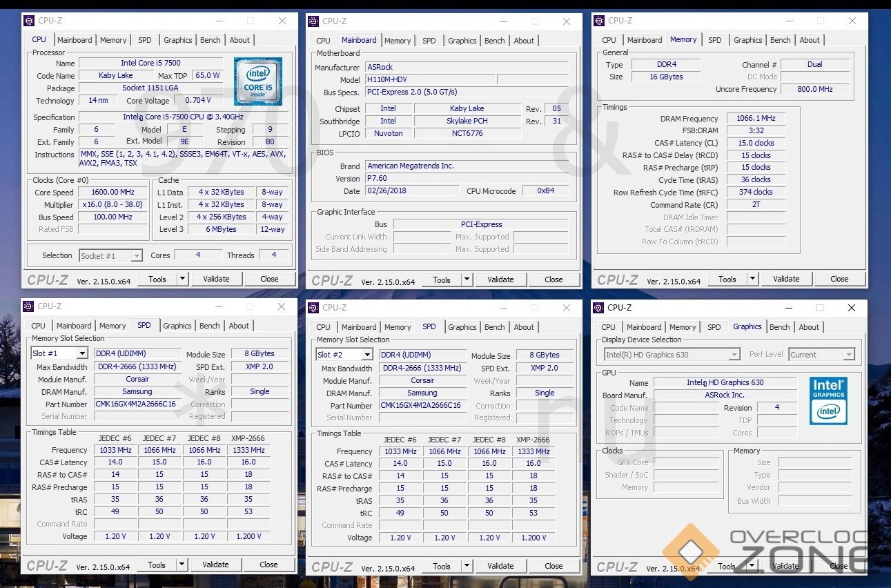Click the DRAM Frequency value 1066.1 MHz
891x588 pixels.
click(x=756, y=118)
